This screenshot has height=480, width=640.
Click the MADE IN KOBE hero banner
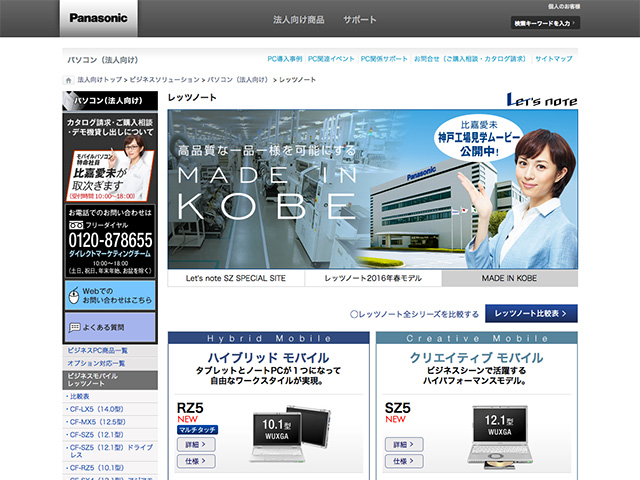pyautogui.click(x=373, y=189)
